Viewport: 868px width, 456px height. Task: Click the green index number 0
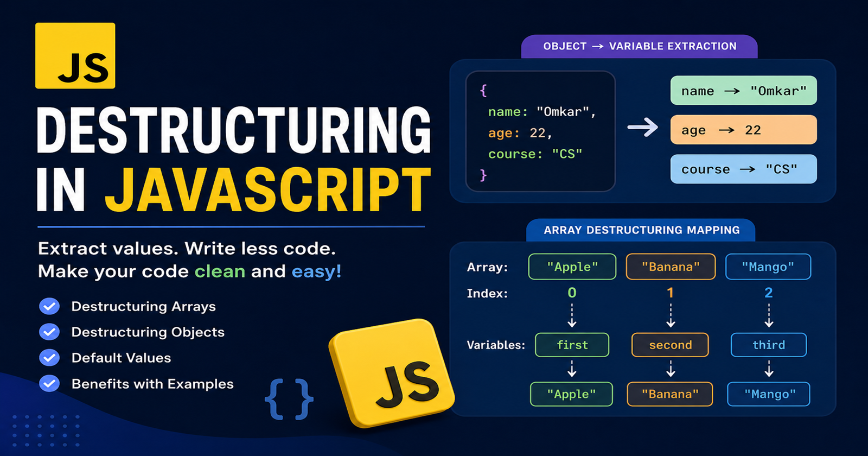point(572,293)
